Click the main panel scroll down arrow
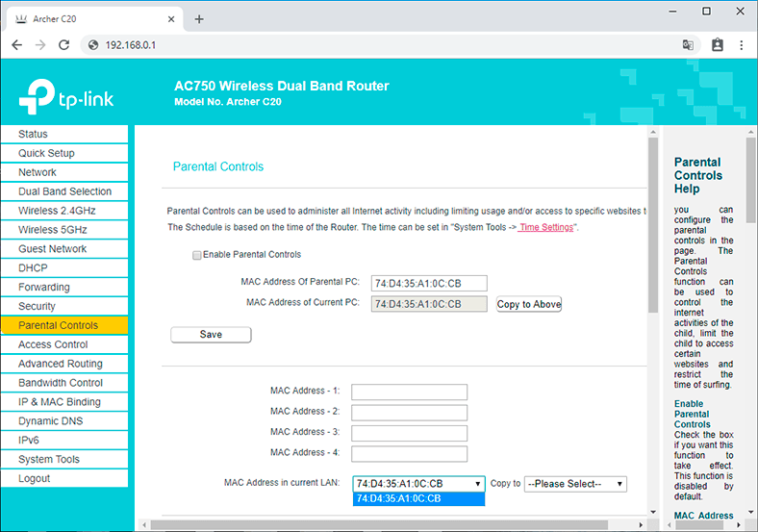 (653, 512)
